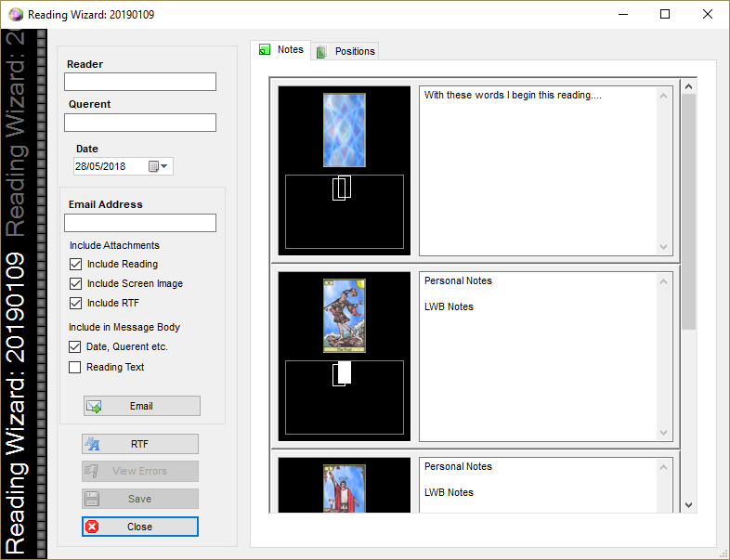Click 'LWB Notes' text beside The Magician card
Screen dimensions: 730x560
tap(449, 492)
